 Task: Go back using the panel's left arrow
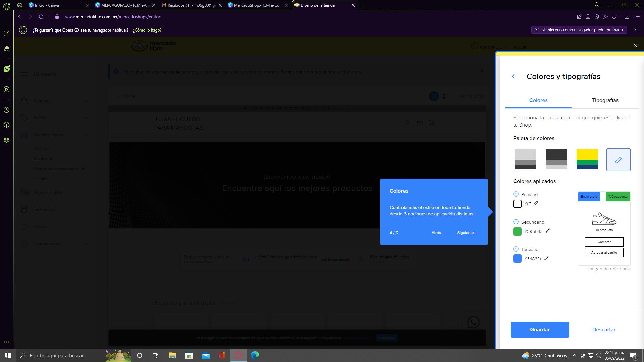tap(513, 77)
